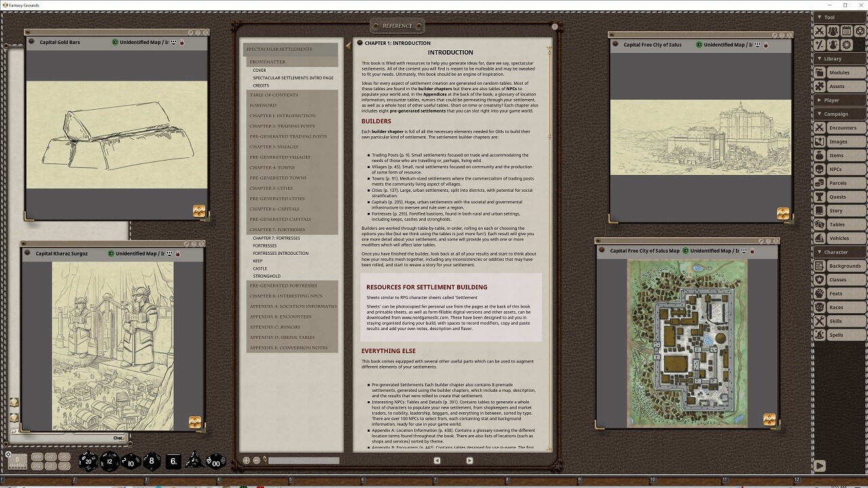Open the Story campaign button
This screenshot has width=868, height=488.
[x=835, y=211]
